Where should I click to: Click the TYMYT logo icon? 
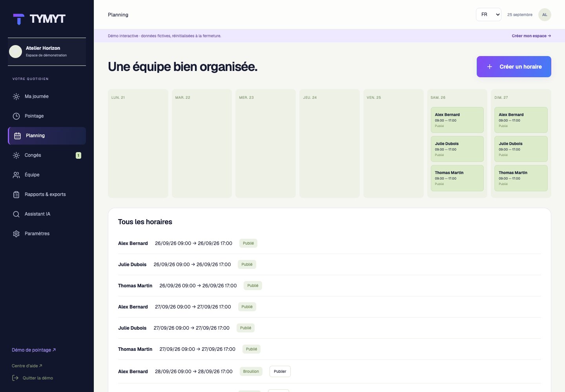coord(18,19)
